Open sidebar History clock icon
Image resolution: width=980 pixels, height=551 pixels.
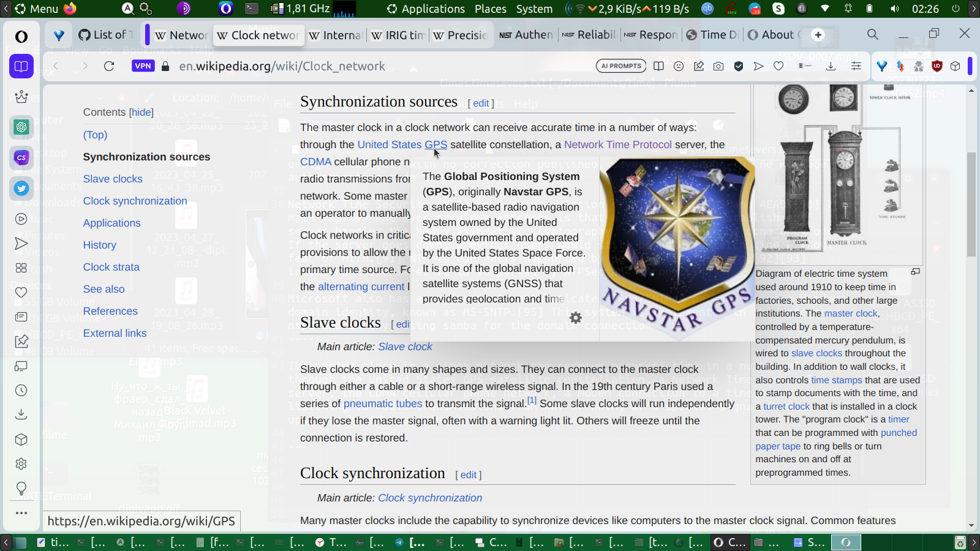(x=21, y=391)
